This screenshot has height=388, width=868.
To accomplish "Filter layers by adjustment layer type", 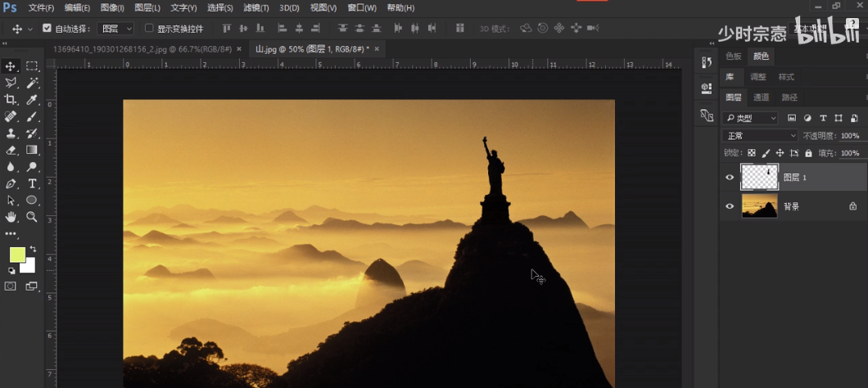I will click(x=807, y=118).
